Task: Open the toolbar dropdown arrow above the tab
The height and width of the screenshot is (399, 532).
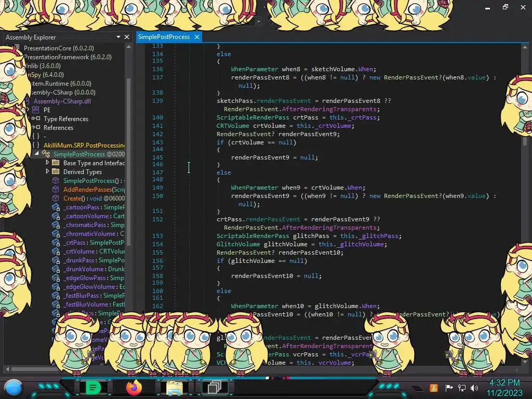Action: tap(259, 22)
